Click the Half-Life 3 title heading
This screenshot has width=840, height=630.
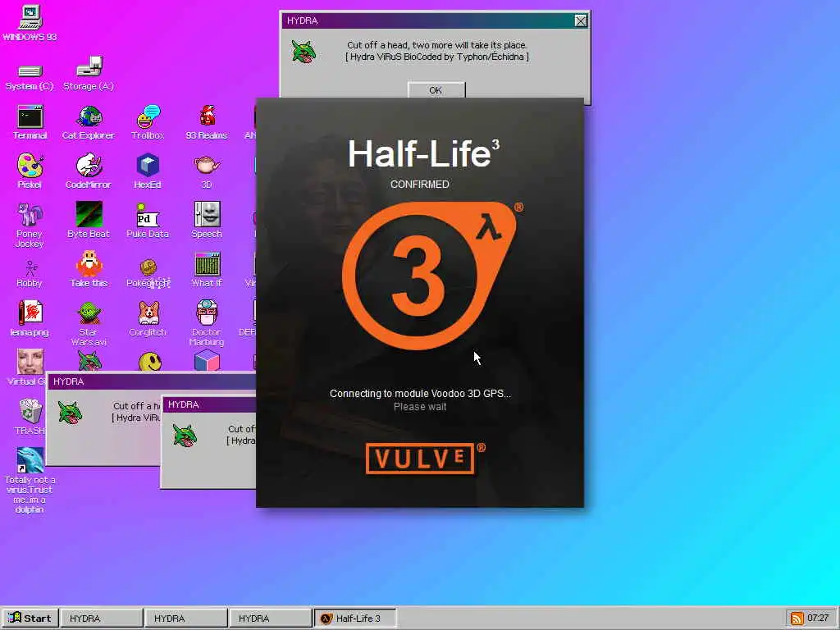[x=423, y=154]
